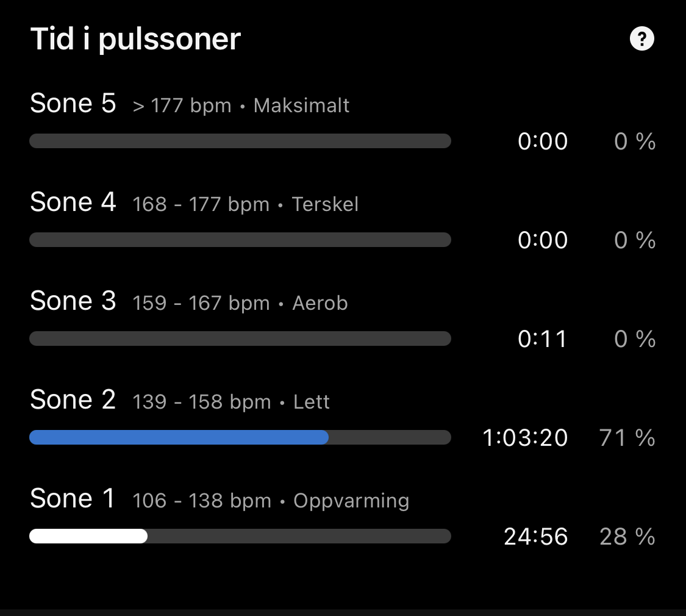Open the help question mark icon
This screenshot has height=616, width=686.
641,40
